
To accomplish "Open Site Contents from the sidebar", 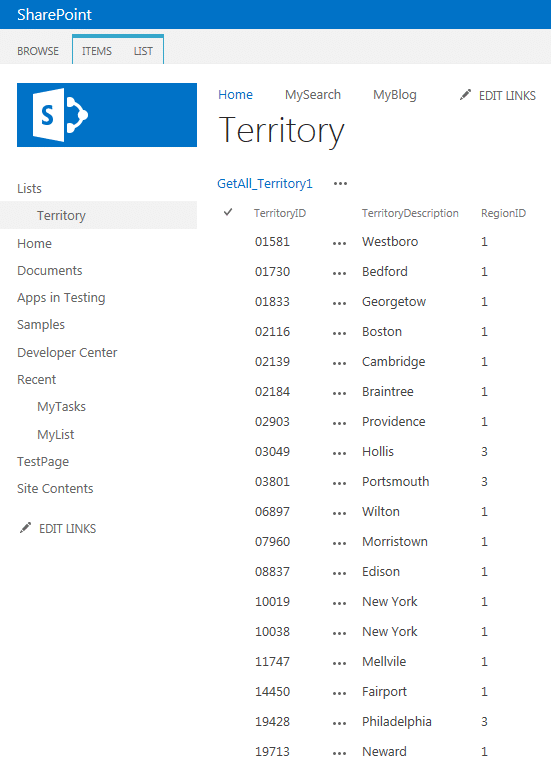I will [x=55, y=489].
